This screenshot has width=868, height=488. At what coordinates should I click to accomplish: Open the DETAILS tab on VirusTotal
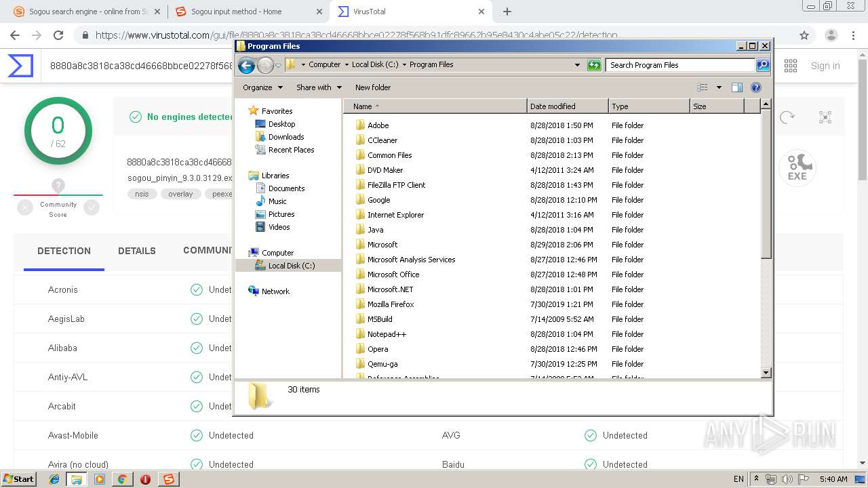click(x=137, y=251)
